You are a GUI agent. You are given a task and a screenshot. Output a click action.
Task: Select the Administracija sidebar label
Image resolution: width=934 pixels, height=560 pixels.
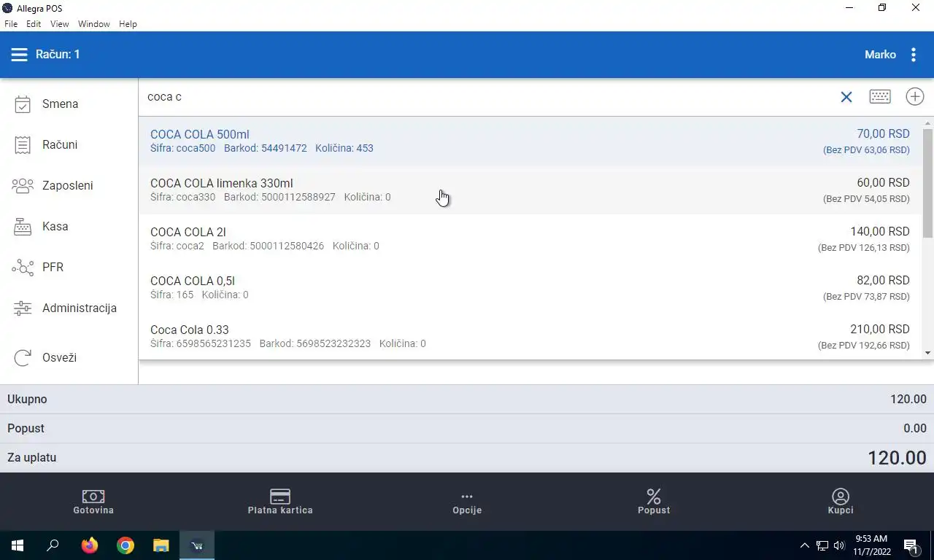pyautogui.click(x=80, y=308)
